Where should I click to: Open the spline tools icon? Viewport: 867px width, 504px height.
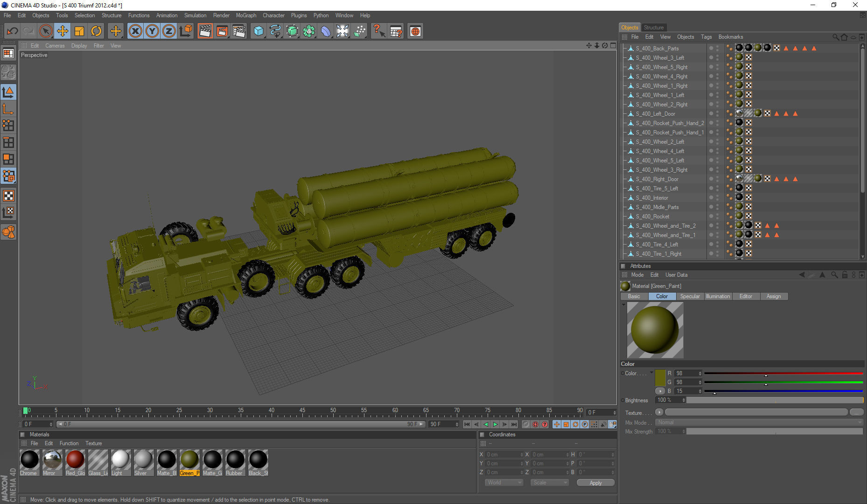pos(275,31)
